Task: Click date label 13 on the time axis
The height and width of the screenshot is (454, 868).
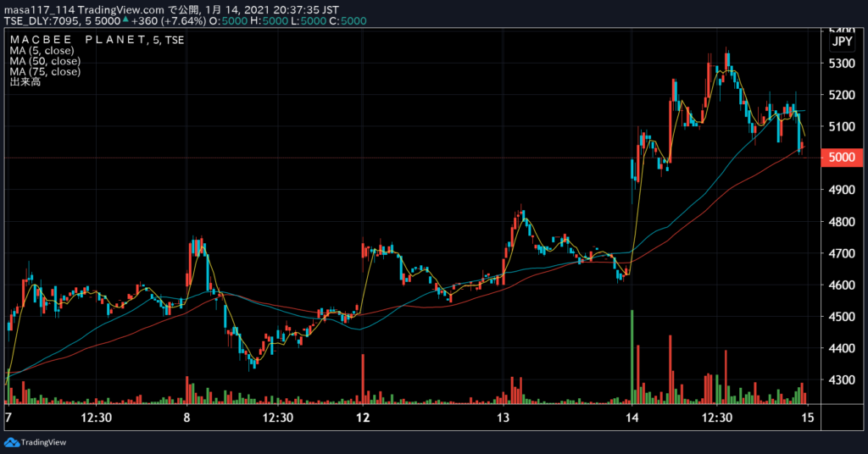Action: (503, 418)
